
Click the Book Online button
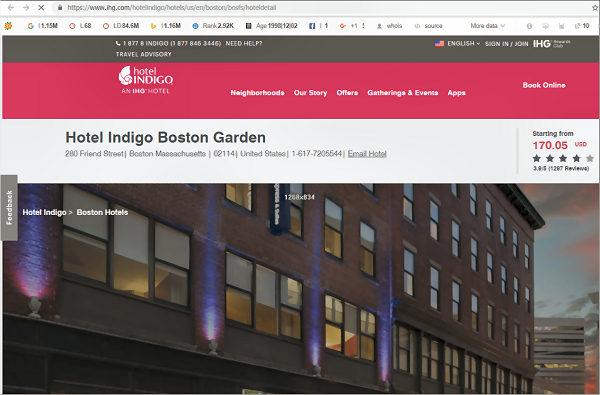point(544,85)
